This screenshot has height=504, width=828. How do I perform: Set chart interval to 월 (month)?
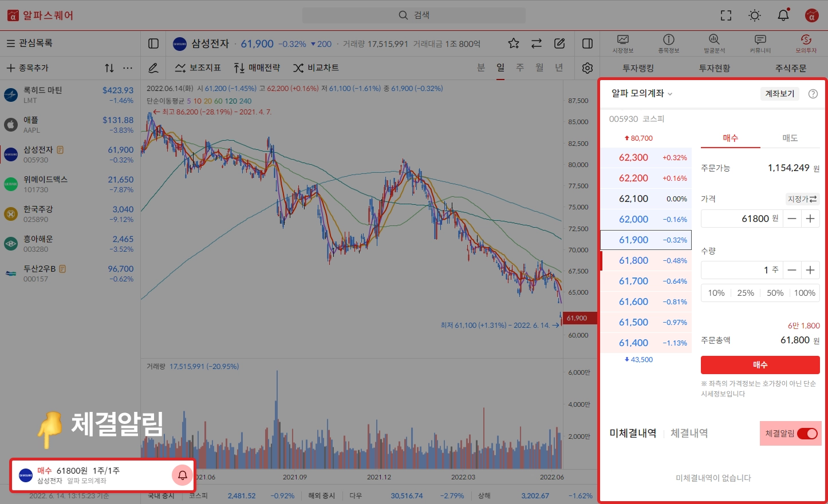point(539,68)
